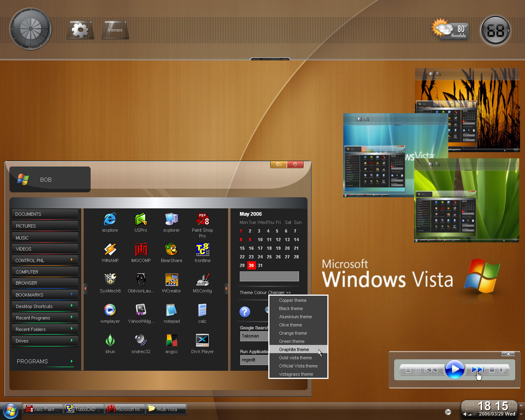525x420 pixels.
Task: Launch klrun icon
Action: point(110,340)
